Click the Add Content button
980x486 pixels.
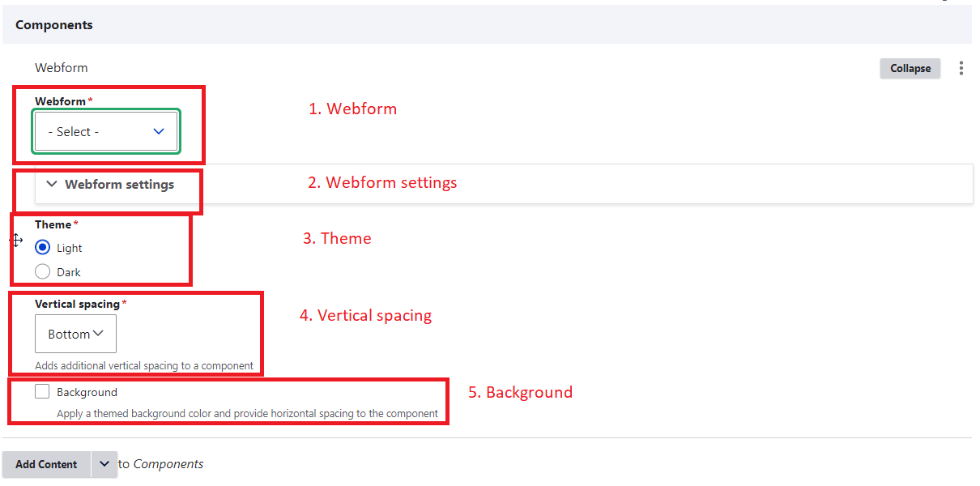[x=46, y=464]
